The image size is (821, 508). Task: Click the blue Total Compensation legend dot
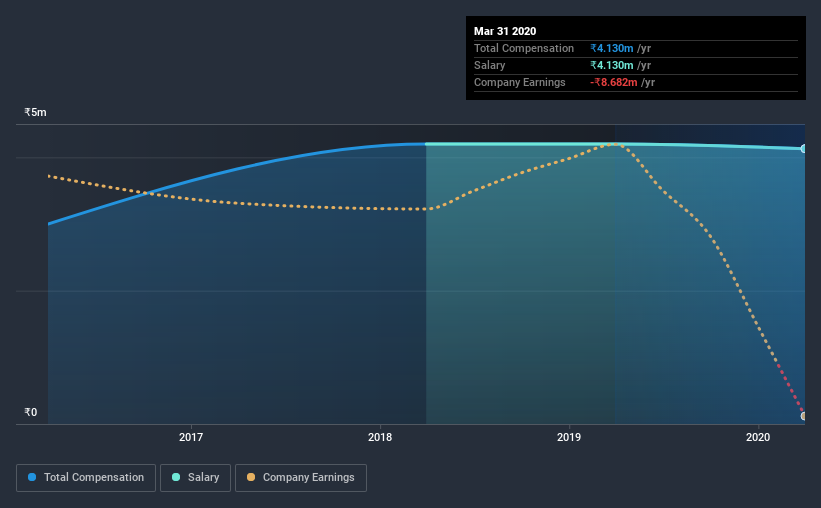coord(32,477)
